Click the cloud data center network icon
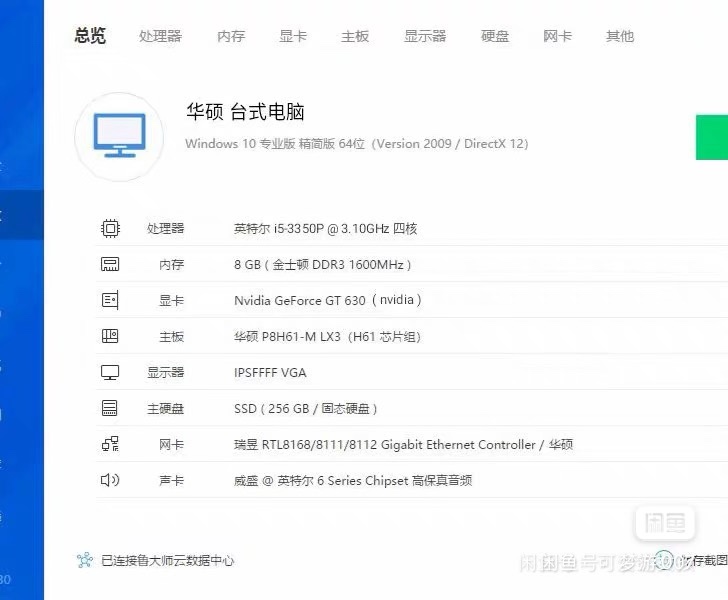The width and height of the screenshot is (728, 600). pyautogui.click(x=85, y=561)
